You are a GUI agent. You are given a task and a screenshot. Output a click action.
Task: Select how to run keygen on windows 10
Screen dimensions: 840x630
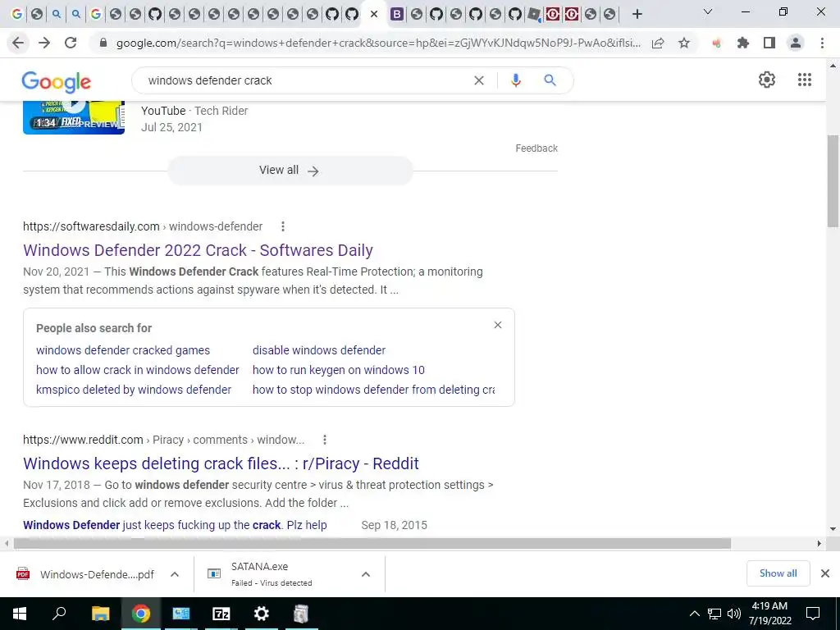click(x=338, y=370)
